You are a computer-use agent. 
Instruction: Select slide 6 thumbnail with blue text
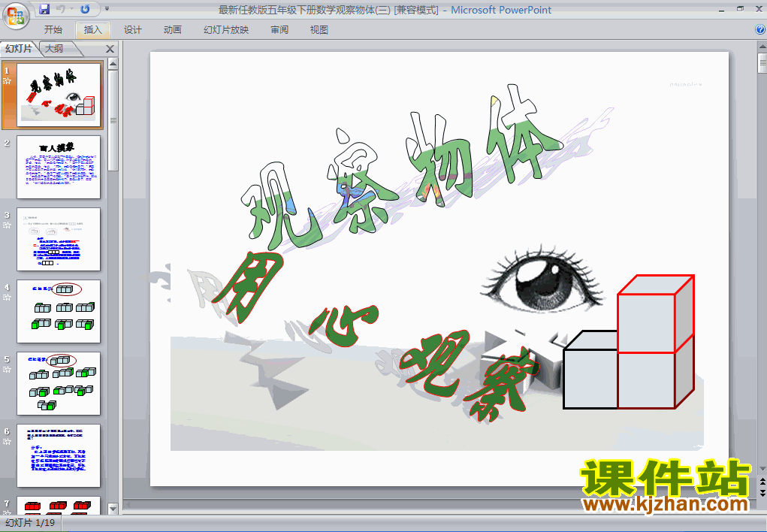59,455
